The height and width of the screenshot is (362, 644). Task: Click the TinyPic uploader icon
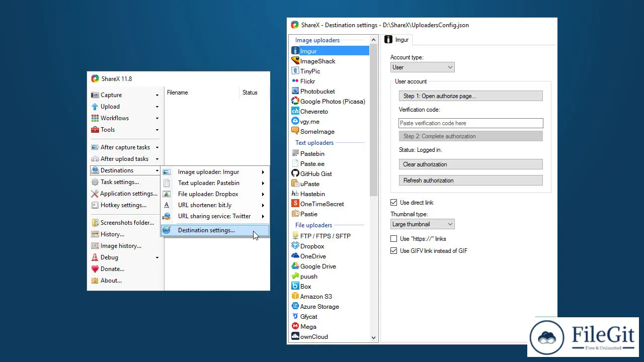point(295,71)
